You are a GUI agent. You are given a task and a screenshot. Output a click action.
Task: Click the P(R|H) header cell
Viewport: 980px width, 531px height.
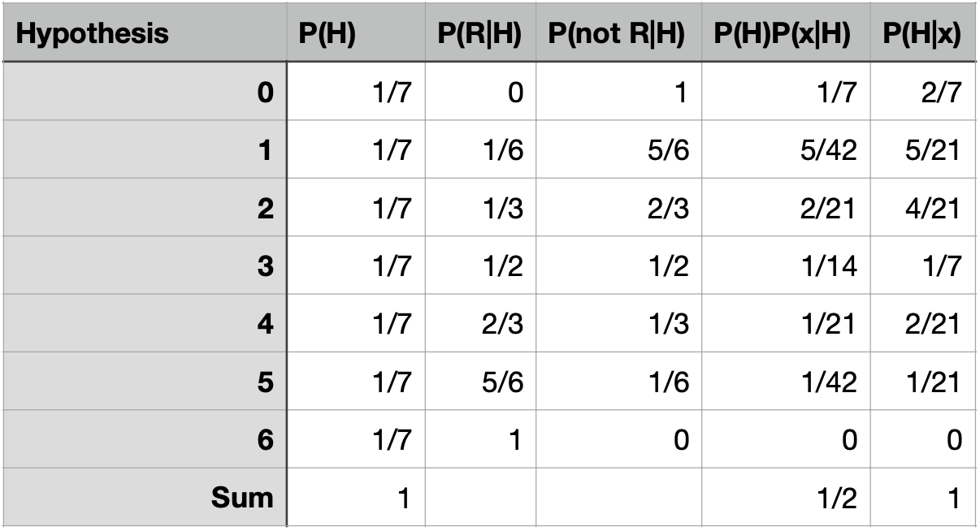click(479, 34)
